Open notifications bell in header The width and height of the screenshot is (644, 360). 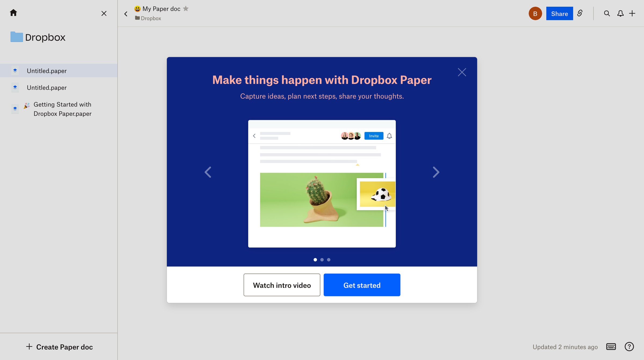(620, 13)
